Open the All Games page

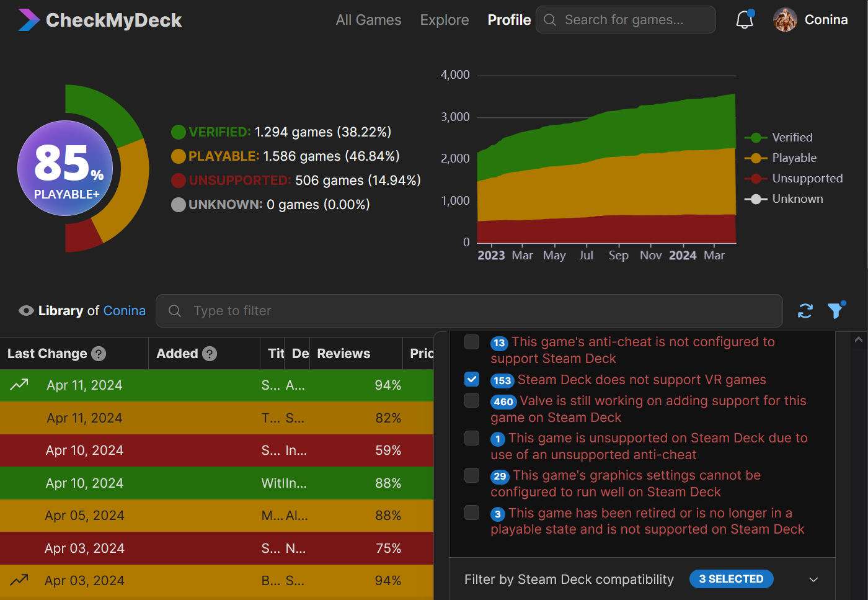tap(368, 20)
